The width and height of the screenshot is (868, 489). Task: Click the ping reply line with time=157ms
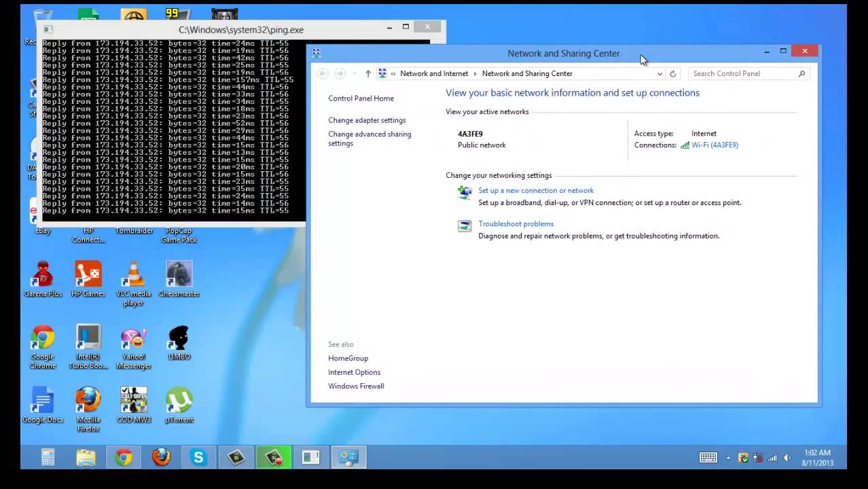[x=168, y=80]
